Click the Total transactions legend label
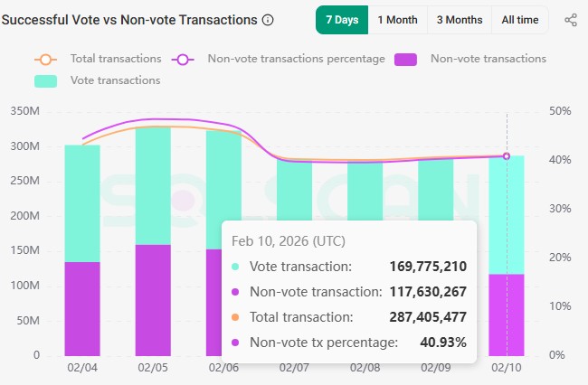Viewport: 588px width, 385px height. (116, 59)
